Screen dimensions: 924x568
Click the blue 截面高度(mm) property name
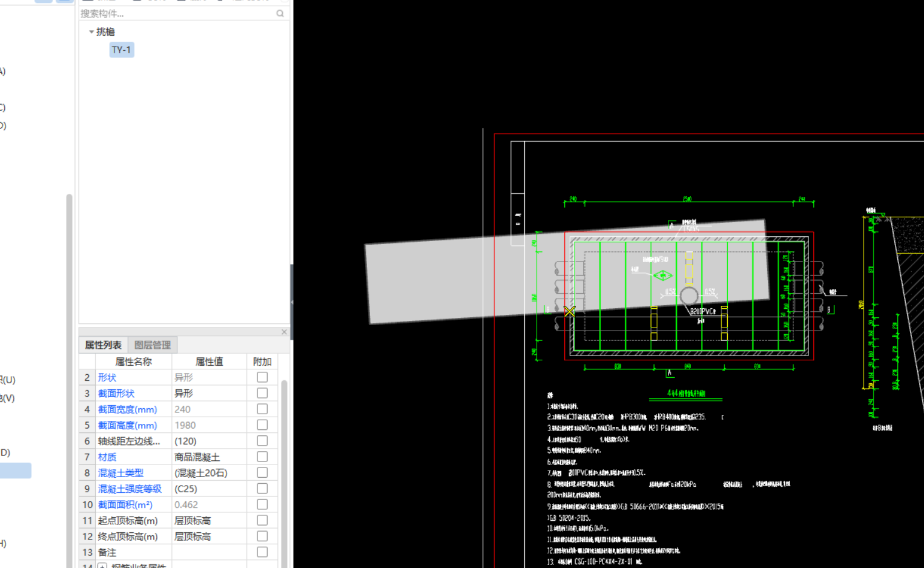127,425
